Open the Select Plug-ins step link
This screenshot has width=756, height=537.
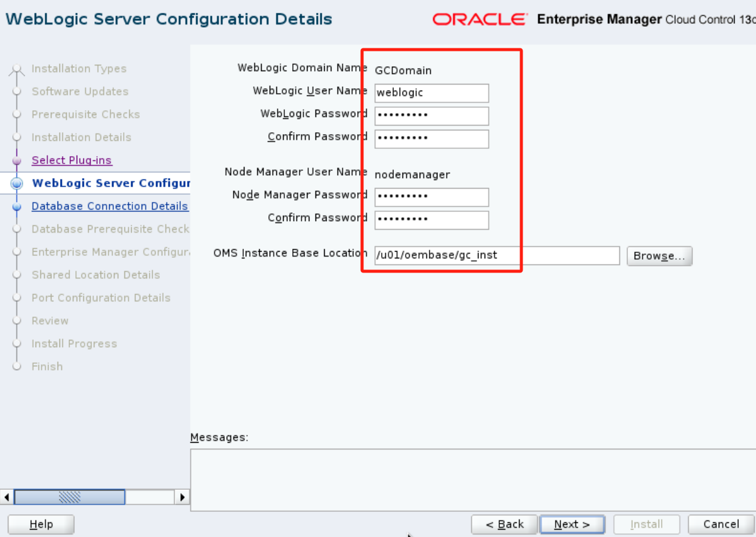[x=72, y=160]
